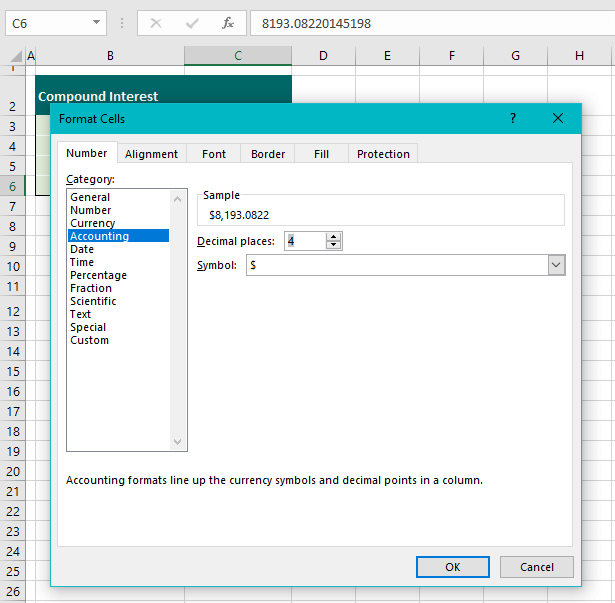Switch to the Alignment tab
This screenshot has height=603, width=615.
(152, 154)
